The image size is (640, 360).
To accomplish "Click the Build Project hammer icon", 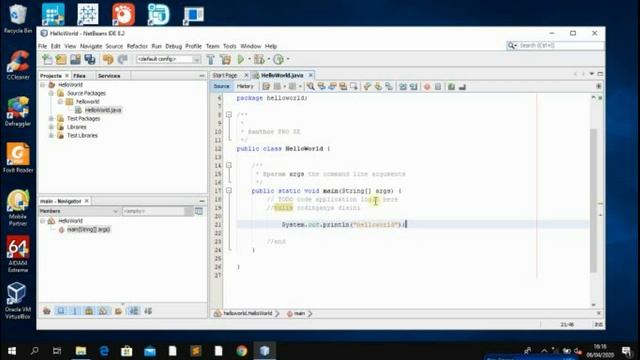I will tap(211, 60).
